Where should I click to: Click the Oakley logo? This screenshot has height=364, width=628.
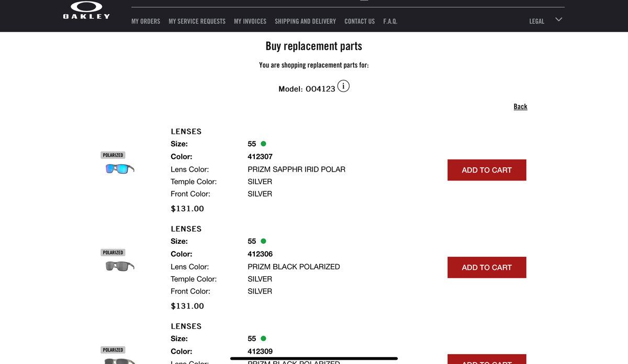click(x=86, y=10)
